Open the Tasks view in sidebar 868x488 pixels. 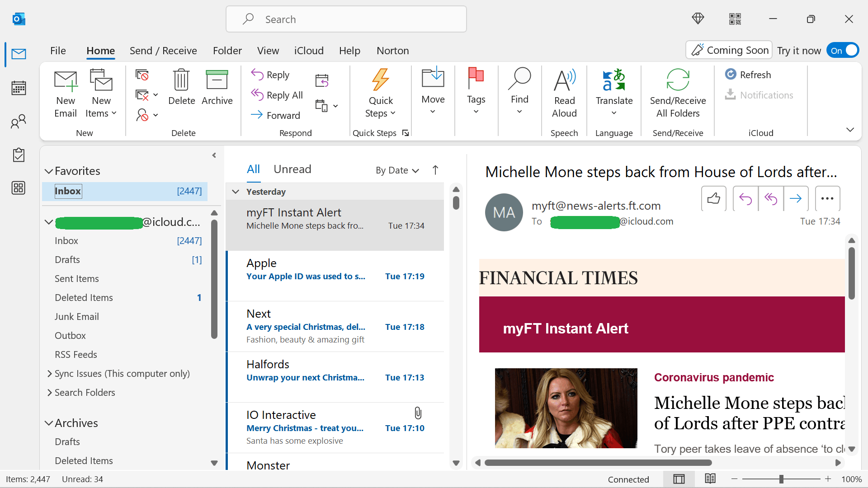pyautogui.click(x=19, y=155)
